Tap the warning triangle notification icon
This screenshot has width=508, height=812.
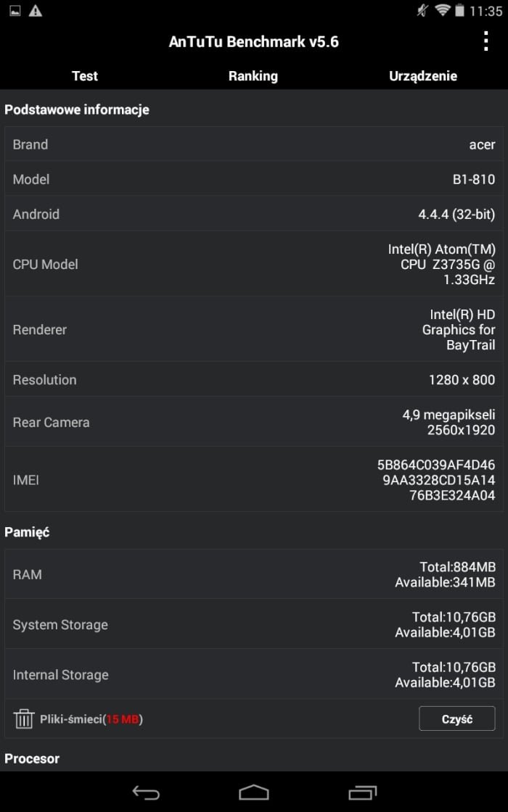36,10
